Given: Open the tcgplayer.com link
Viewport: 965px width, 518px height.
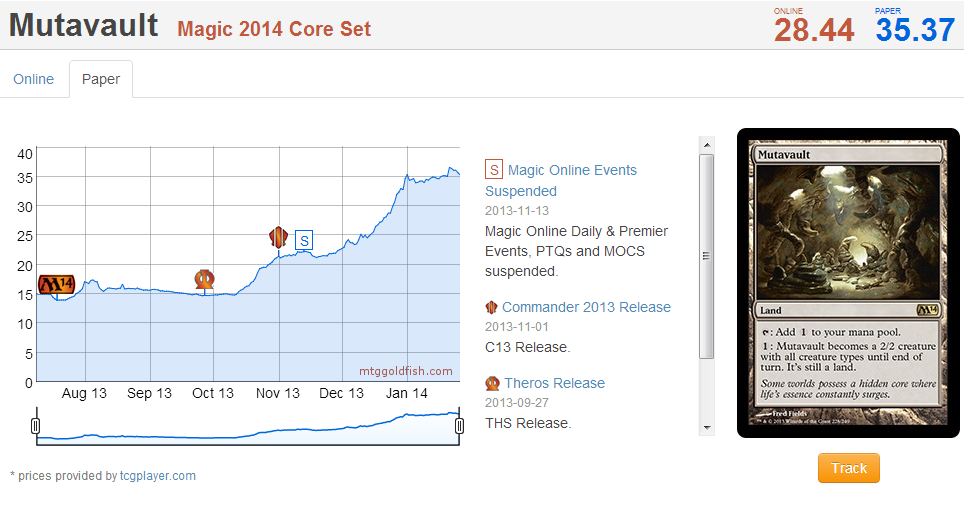Looking at the screenshot, I should click(x=157, y=476).
